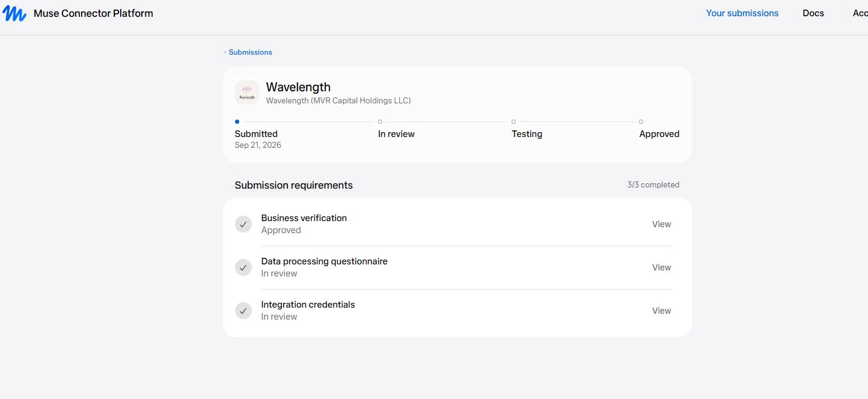Click the Data processing questionnaire checkmark icon
Viewport: 868px width, 399px height.
click(x=243, y=267)
